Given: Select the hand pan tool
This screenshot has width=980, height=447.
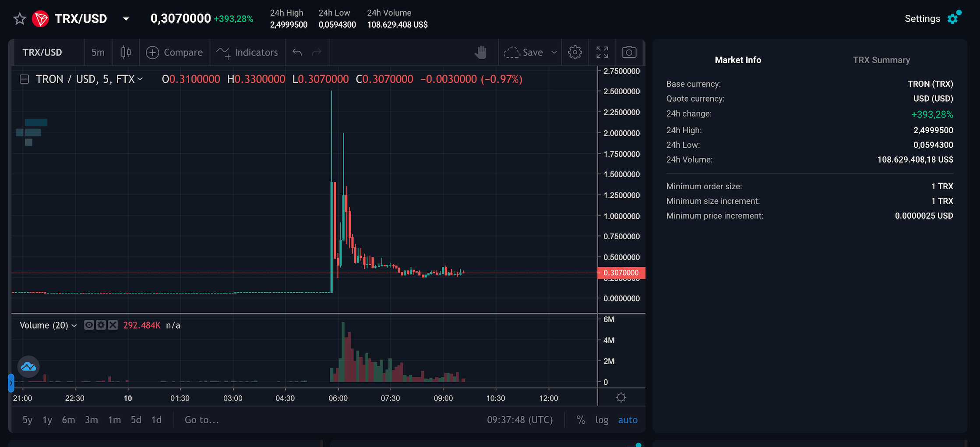Looking at the screenshot, I should coord(480,52).
